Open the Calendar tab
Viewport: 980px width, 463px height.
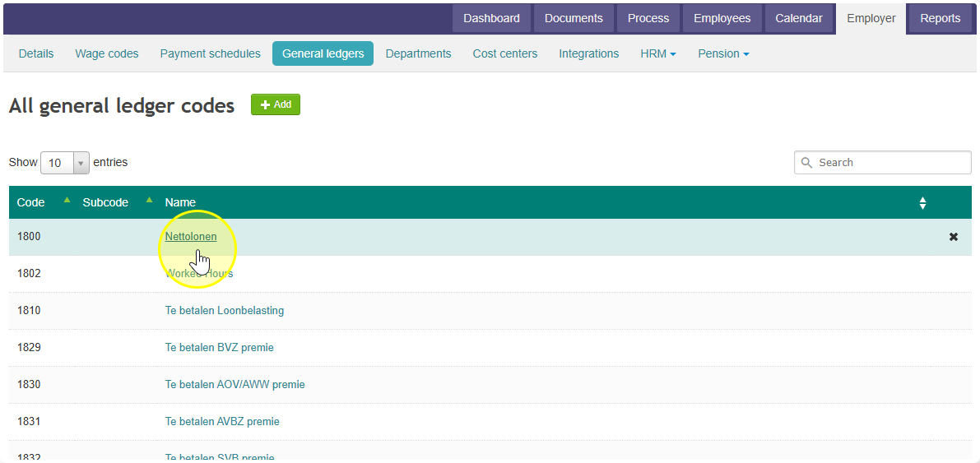point(799,19)
